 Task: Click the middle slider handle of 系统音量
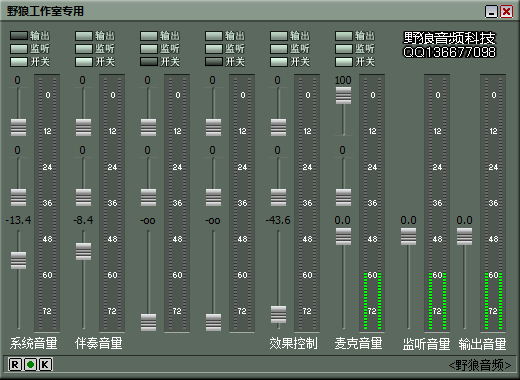pos(18,197)
